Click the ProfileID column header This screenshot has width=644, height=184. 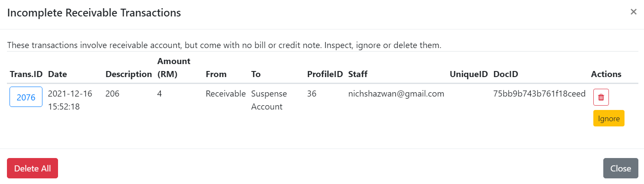tap(325, 74)
